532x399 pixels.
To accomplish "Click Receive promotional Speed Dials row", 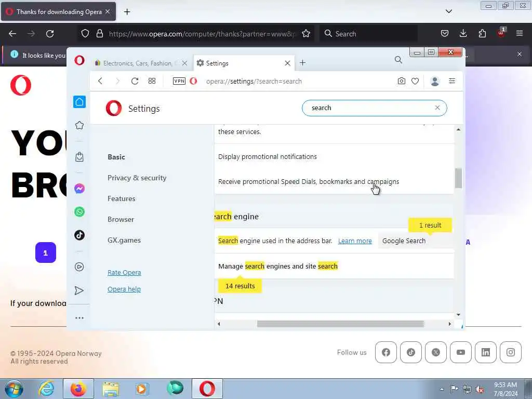I will pos(334,181).
